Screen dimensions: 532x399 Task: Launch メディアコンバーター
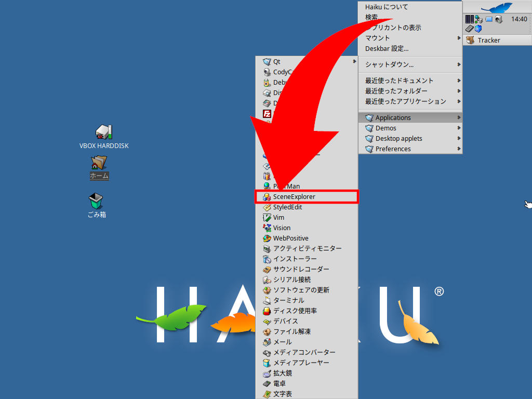(x=307, y=353)
